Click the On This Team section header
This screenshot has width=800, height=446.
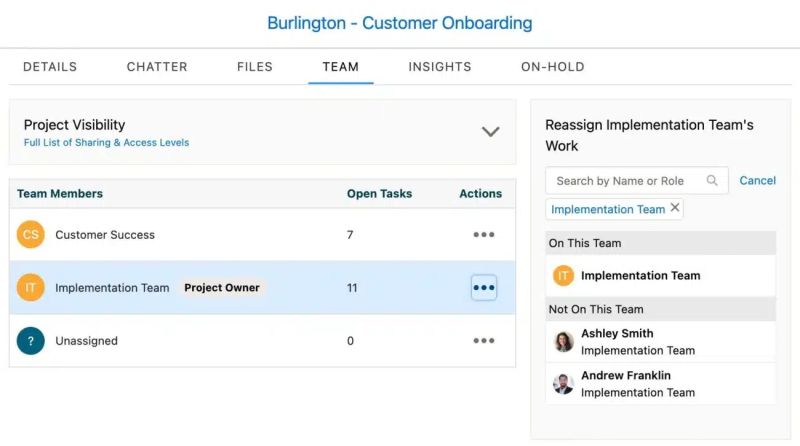(661, 243)
